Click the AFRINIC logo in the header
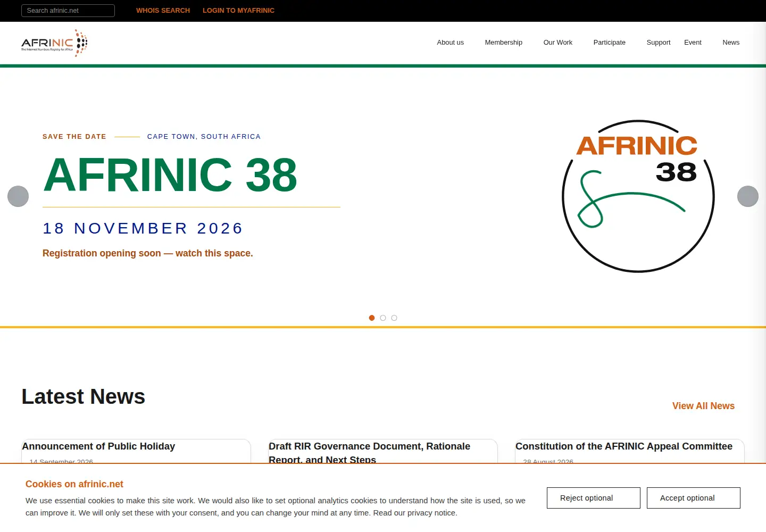The image size is (766, 532). 54,43
